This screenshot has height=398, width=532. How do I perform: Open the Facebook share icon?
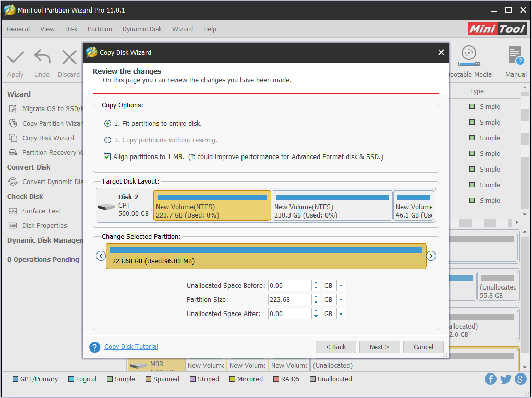[x=490, y=379]
